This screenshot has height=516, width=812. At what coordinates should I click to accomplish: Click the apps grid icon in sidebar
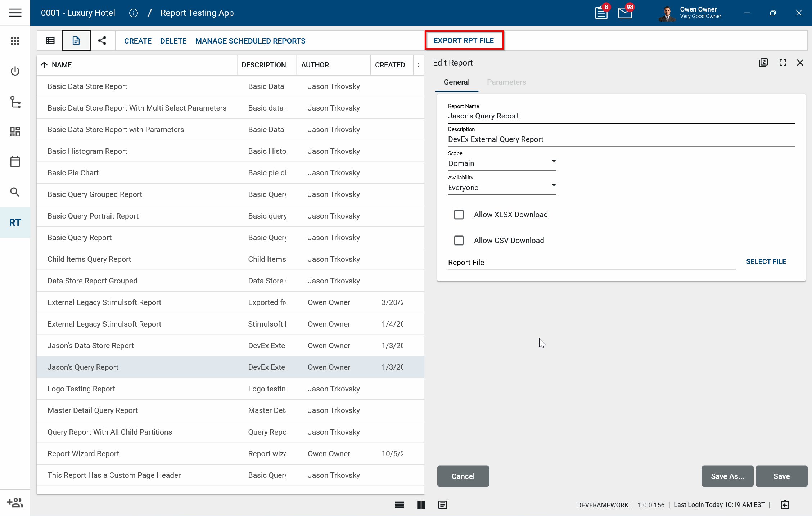15,41
